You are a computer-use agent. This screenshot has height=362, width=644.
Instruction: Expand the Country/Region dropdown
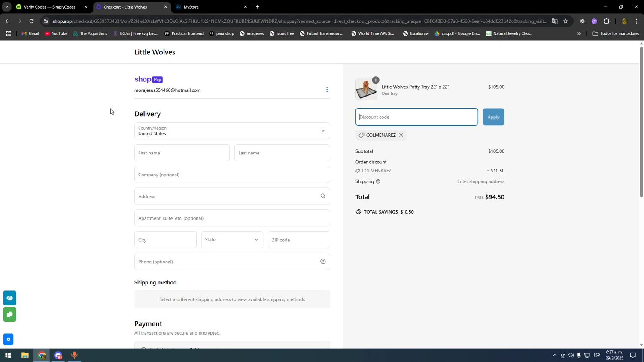pyautogui.click(x=232, y=131)
